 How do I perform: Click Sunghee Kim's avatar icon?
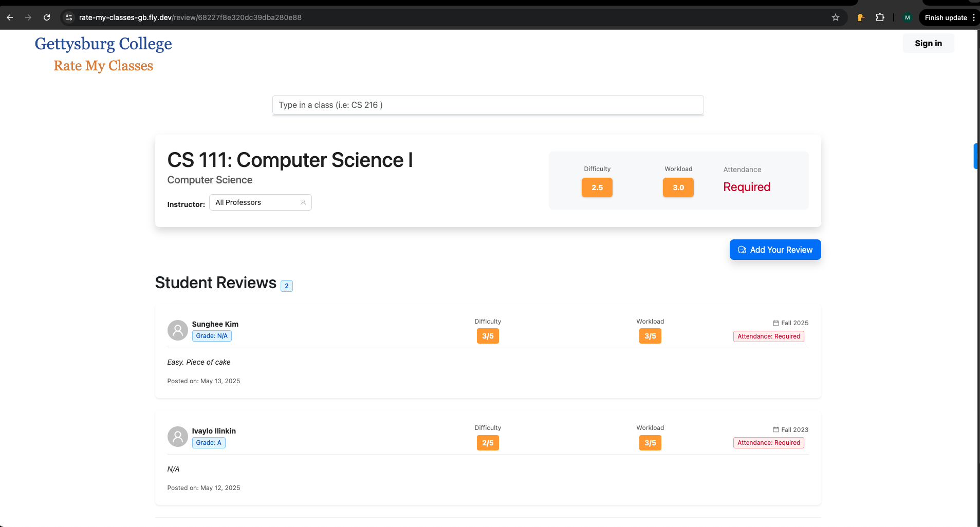tap(177, 330)
